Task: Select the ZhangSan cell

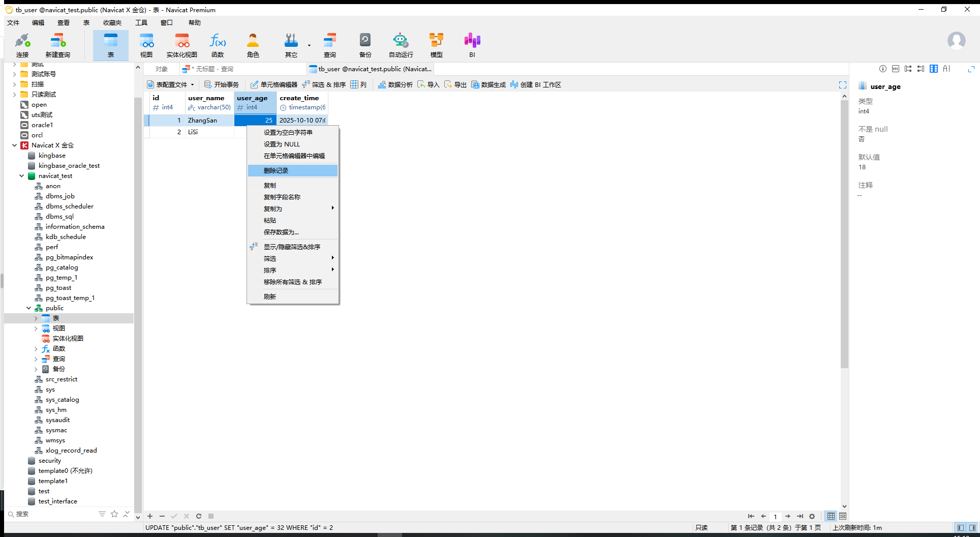Action: pos(209,121)
